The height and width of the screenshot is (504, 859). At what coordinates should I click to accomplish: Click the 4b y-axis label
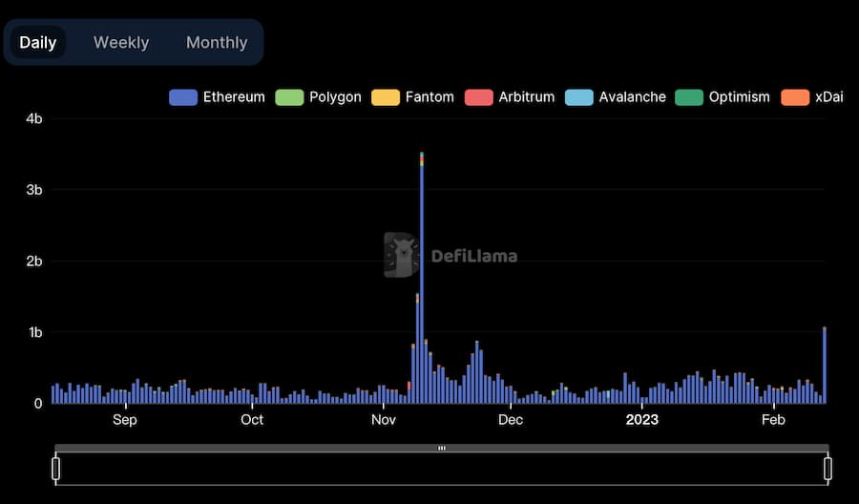click(x=33, y=118)
